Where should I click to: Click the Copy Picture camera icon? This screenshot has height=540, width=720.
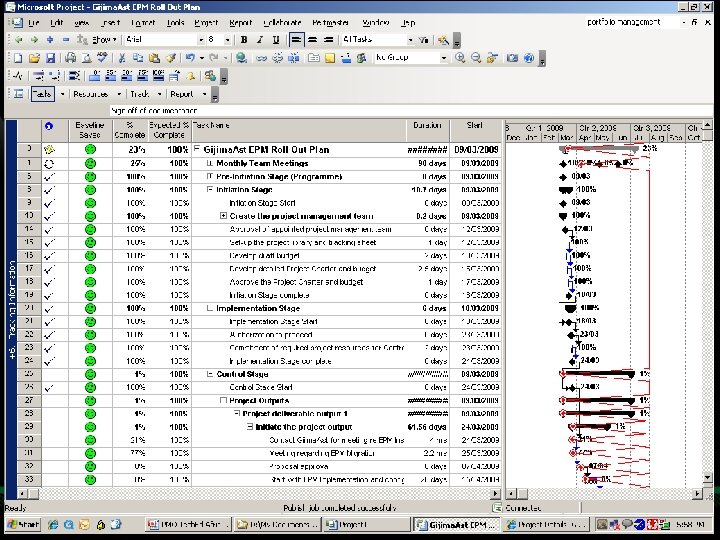point(512,58)
